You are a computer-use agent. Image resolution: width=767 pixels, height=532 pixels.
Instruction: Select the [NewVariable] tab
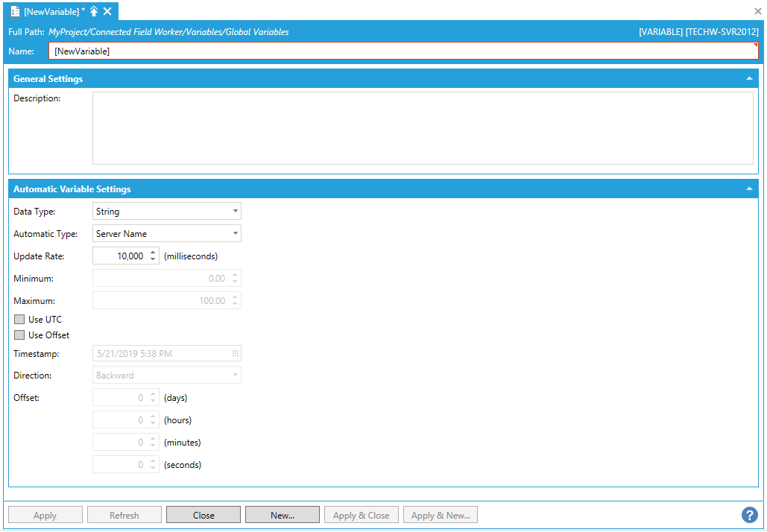(51, 11)
